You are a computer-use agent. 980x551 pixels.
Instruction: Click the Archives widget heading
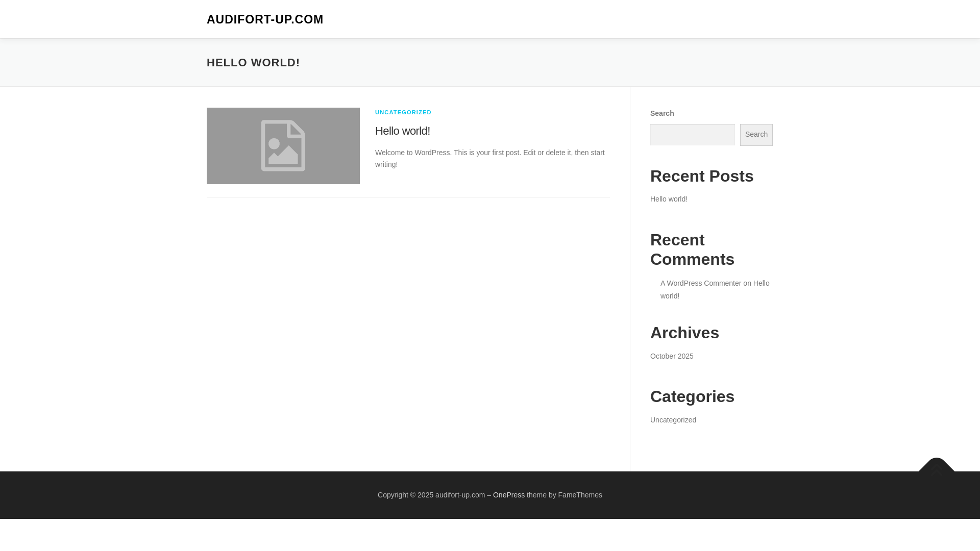[x=684, y=333]
